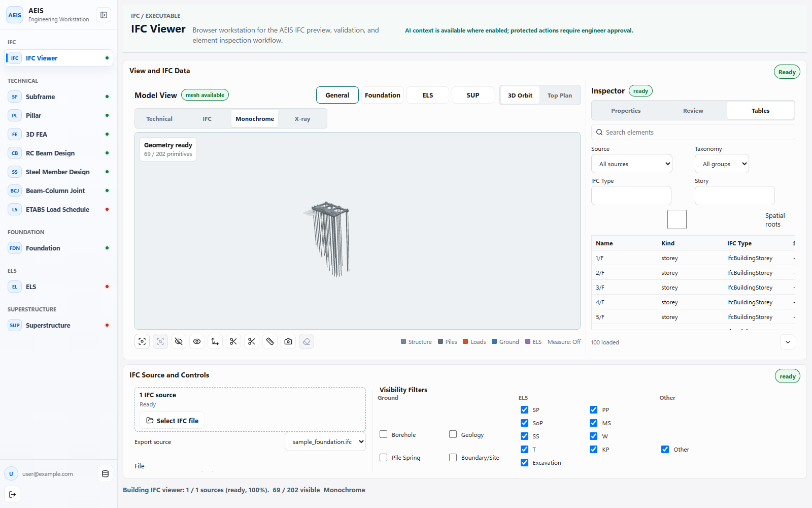812x508 pixels.
Task: Uncheck the Other visibility checkbox
Action: coord(665,449)
